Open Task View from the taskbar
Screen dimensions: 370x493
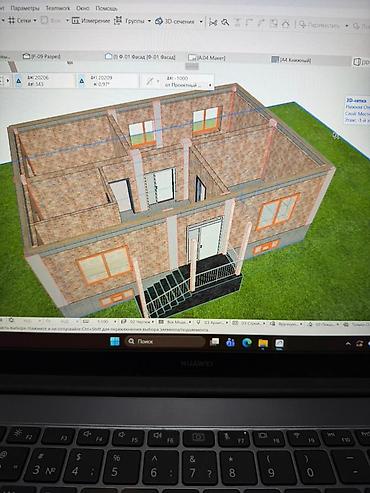(x=214, y=342)
